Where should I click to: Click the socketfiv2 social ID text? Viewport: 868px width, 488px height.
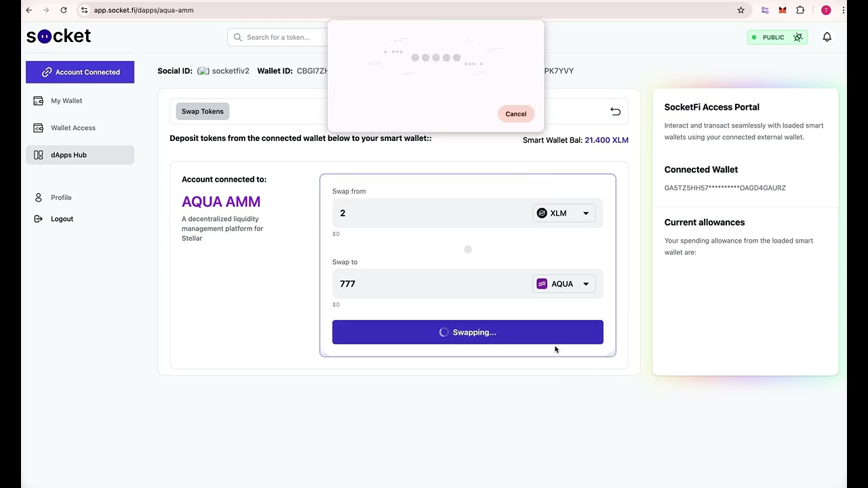pos(231,71)
